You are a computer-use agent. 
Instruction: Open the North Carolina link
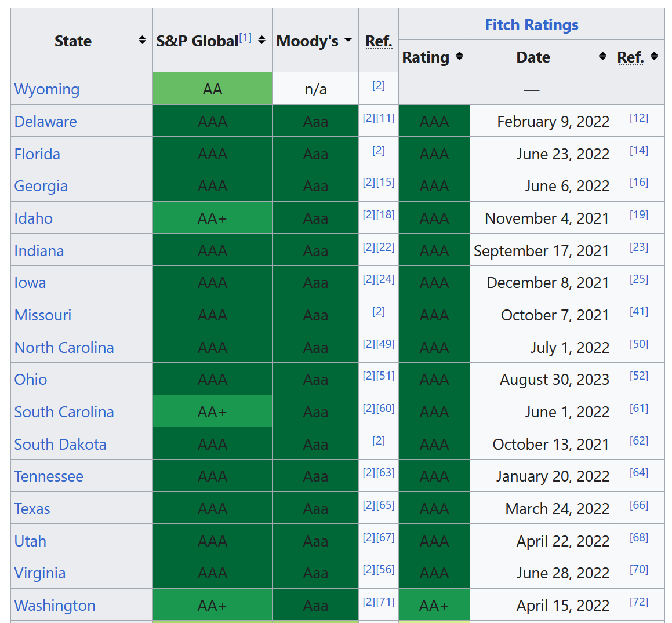[64, 348]
